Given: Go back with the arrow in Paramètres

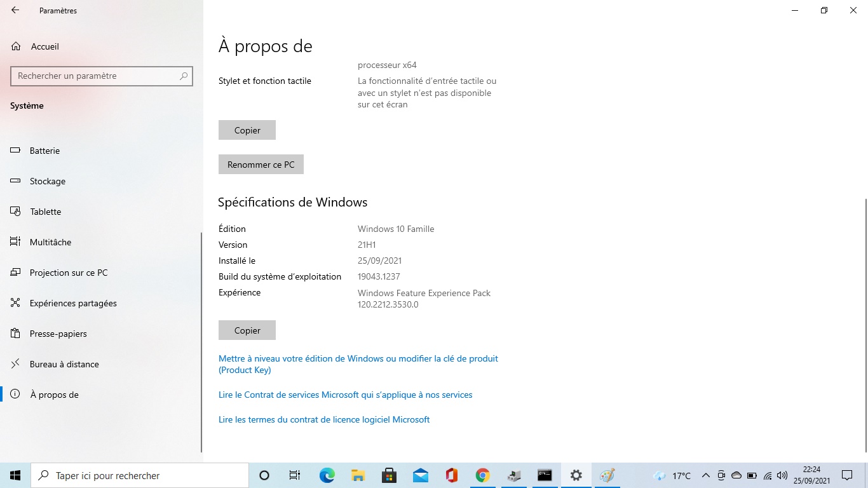Looking at the screenshot, I should pyautogui.click(x=15, y=10).
